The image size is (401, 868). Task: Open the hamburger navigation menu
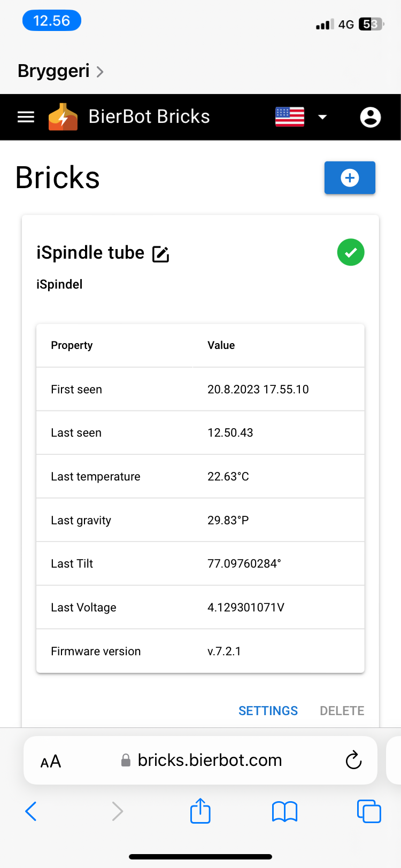26,117
